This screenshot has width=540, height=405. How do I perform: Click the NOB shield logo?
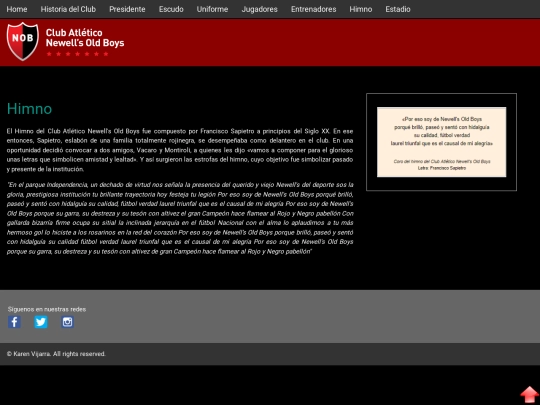point(23,41)
